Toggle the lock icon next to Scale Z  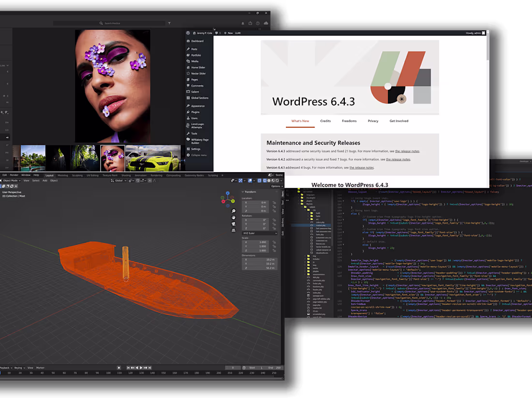[x=275, y=251]
